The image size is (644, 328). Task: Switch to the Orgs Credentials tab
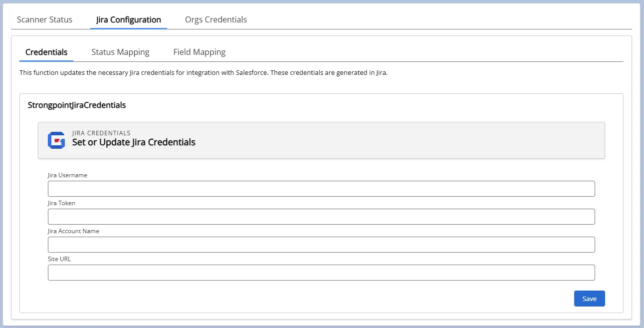point(216,20)
